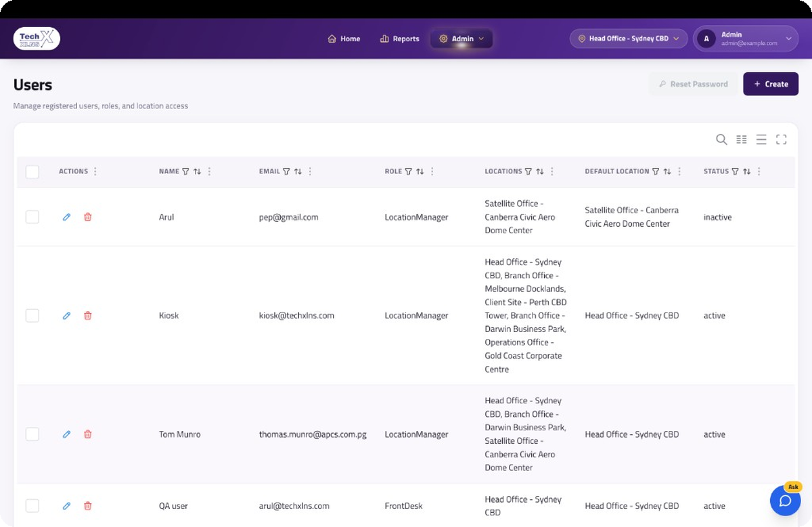Toggle full screen table icon

coord(781,139)
